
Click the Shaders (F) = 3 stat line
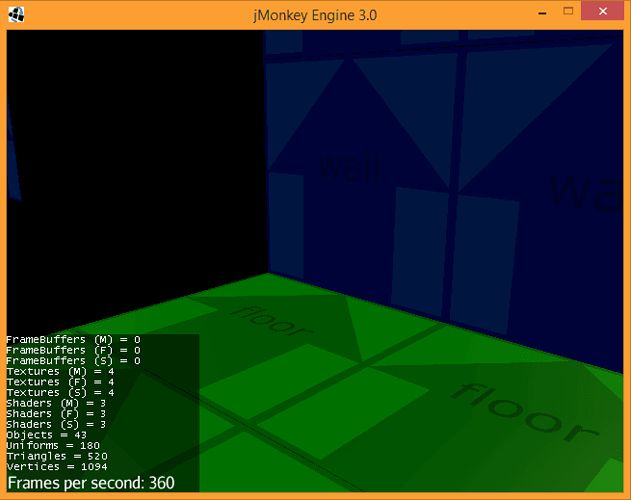tap(56, 414)
